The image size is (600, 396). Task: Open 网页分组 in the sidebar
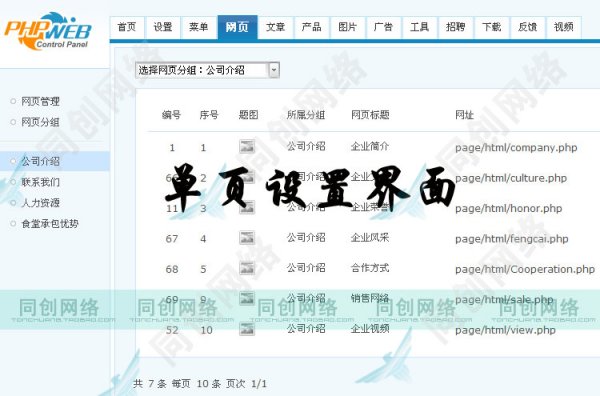click(40, 122)
